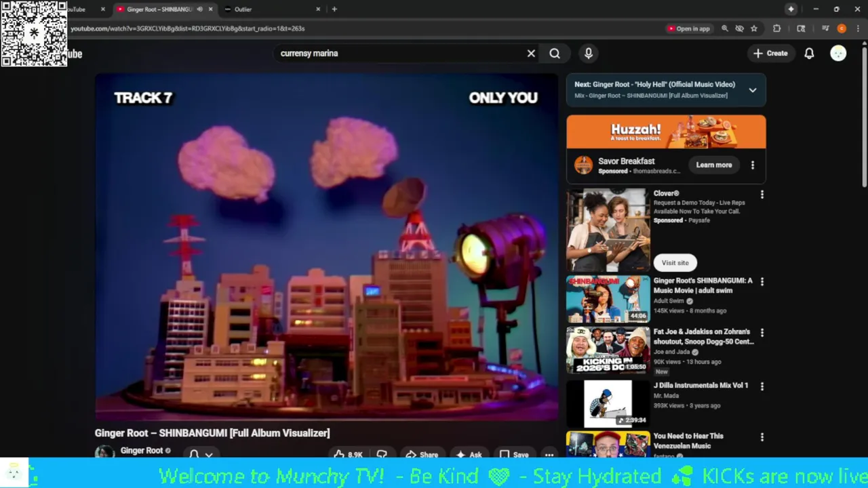Click the page URL in the address bar
Viewport: 868px width, 488px height.
click(x=188, y=28)
